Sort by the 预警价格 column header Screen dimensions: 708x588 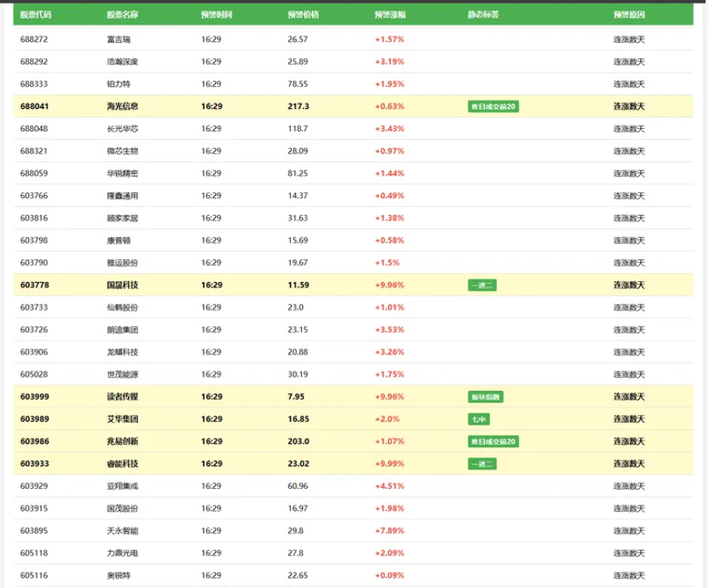click(x=303, y=14)
